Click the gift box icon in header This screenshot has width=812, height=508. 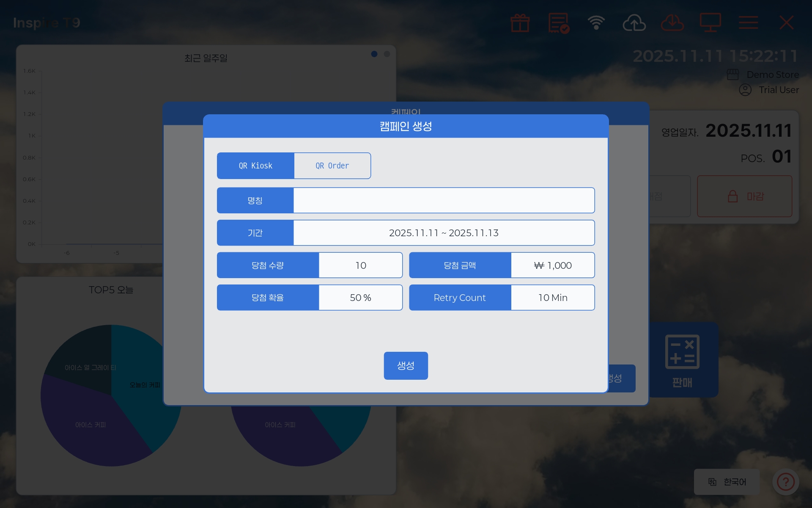(x=520, y=23)
